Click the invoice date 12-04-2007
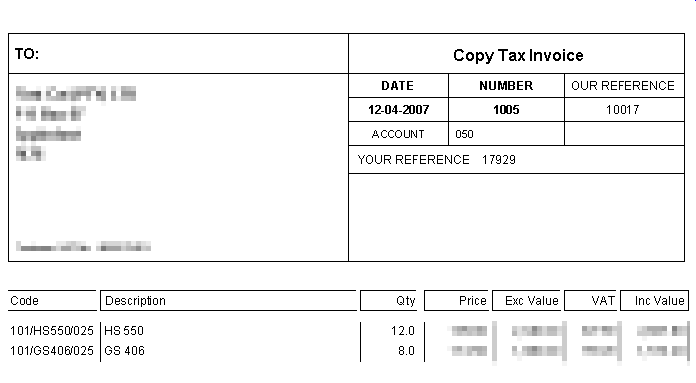696x383 pixels. [x=398, y=110]
